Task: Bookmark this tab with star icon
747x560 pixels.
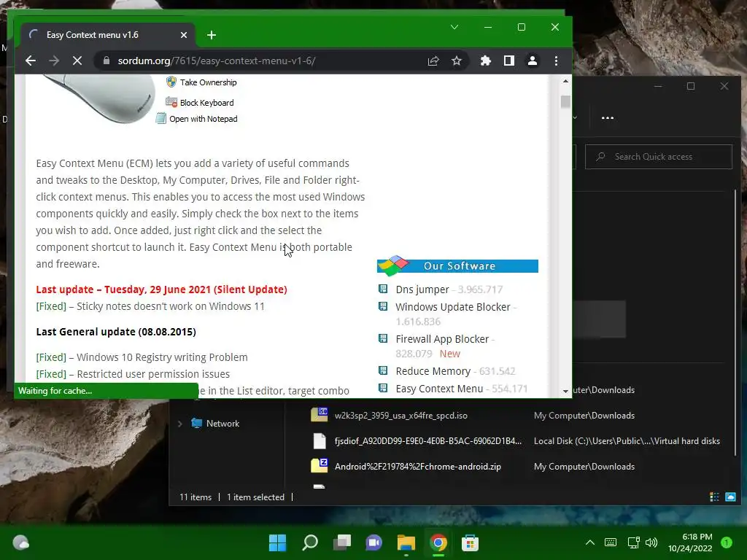Action: 457,61
